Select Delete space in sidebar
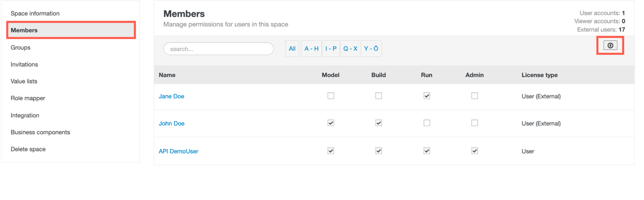 [x=28, y=149]
